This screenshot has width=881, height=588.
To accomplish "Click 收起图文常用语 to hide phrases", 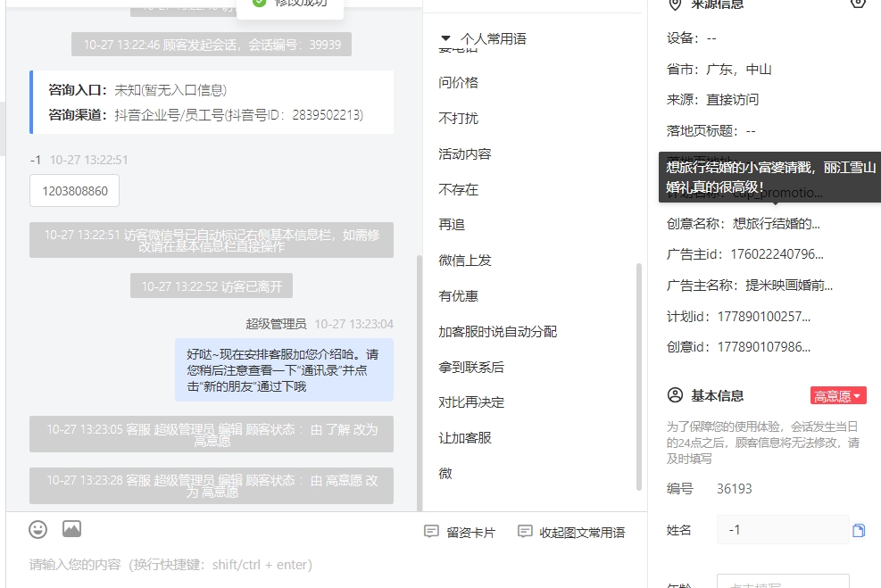I will coord(571,532).
